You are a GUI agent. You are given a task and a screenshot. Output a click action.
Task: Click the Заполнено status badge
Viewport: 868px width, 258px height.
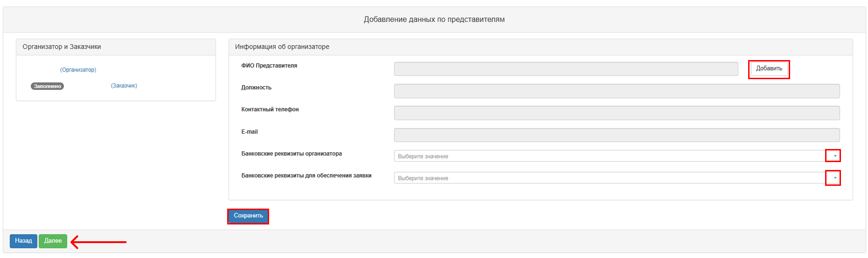47,86
